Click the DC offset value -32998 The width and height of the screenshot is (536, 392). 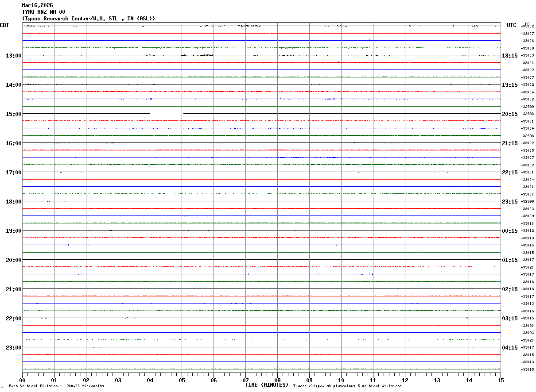pyautogui.click(x=528, y=136)
